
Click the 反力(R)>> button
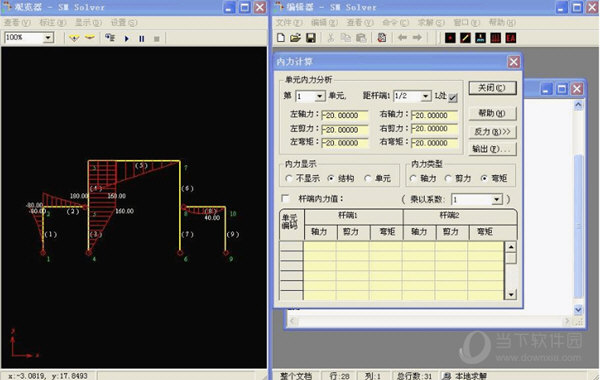point(492,132)
